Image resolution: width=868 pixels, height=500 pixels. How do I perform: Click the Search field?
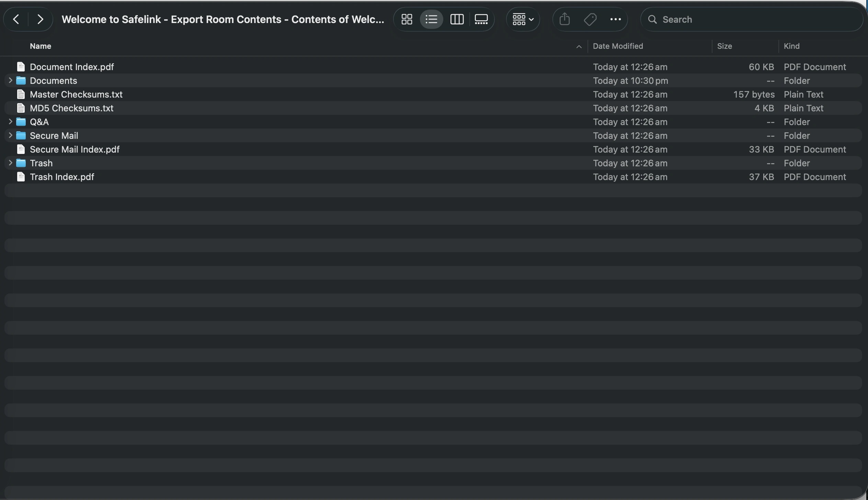pos(752,19)
